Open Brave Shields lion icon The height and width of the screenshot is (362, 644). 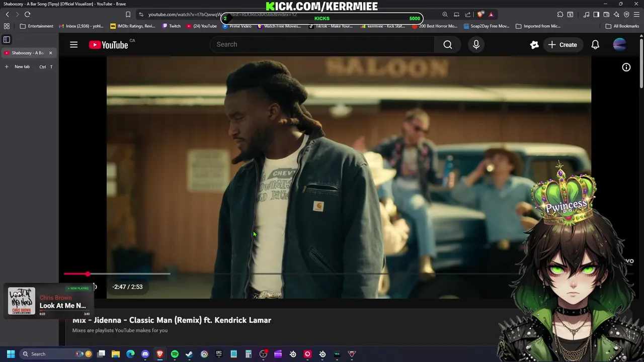point(480,15)
